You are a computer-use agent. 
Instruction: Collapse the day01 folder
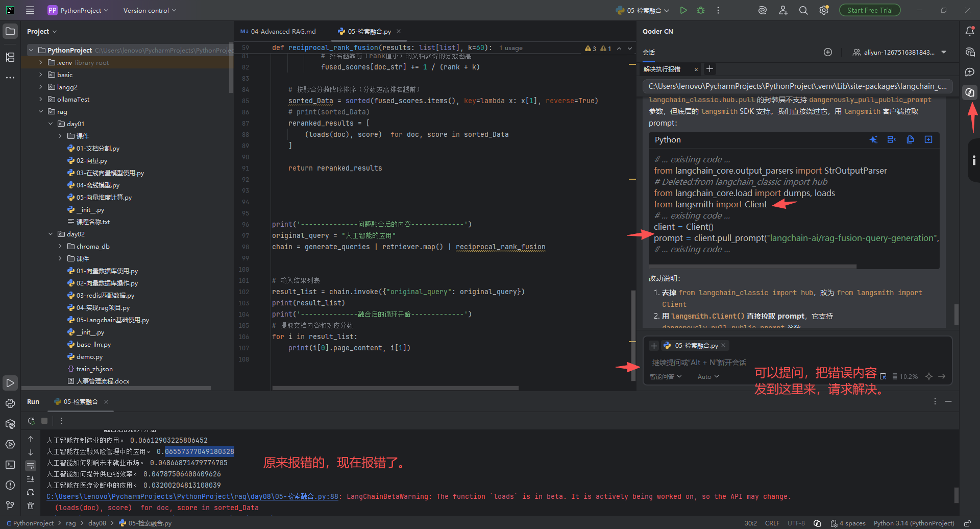pyautogui.click(x=51, y=124)
